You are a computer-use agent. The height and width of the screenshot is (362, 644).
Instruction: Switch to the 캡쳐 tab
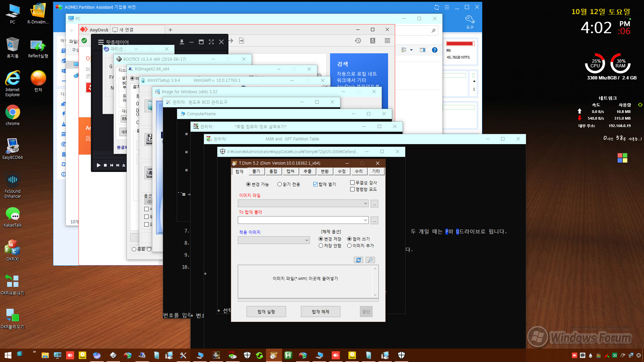tap(290, 172)
